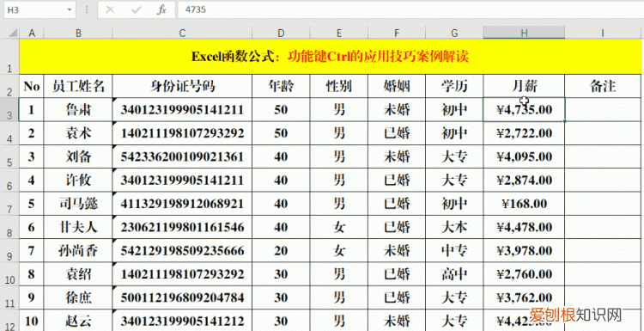Select education cell 大本
This screenshot has height=331, width=644.
[454, 227]
